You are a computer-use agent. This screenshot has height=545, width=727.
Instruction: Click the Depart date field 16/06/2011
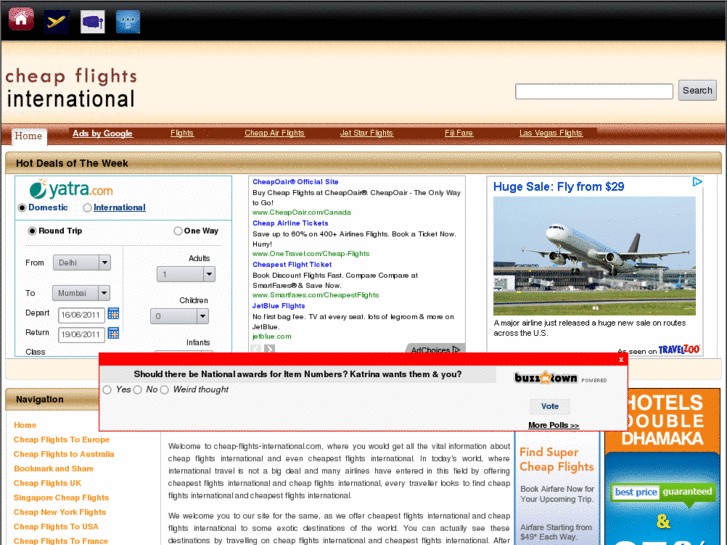click(x=82, y=315)
